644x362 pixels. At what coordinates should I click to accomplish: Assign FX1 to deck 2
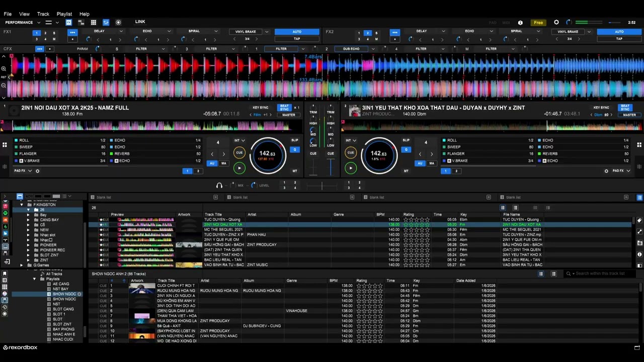[45, 33]
